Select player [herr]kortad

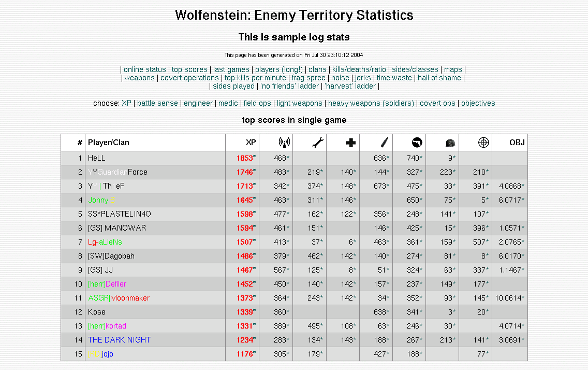click(x=107, y=326)
